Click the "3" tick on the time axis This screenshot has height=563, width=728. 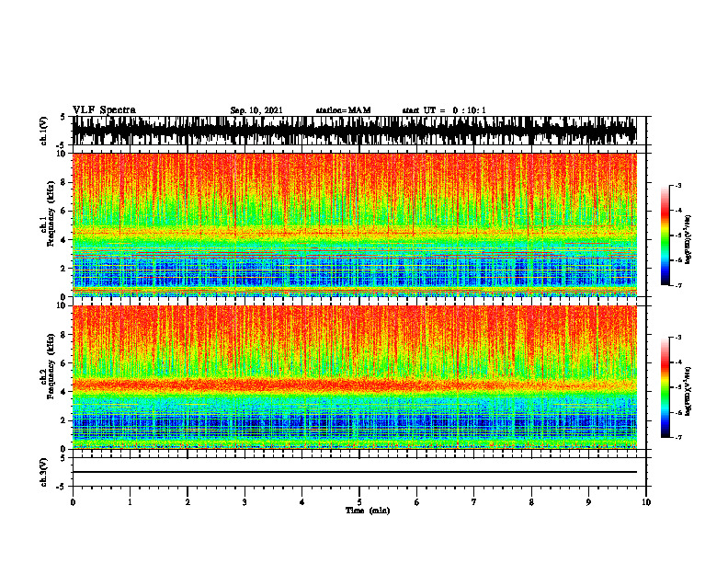[x=245, y=502]
